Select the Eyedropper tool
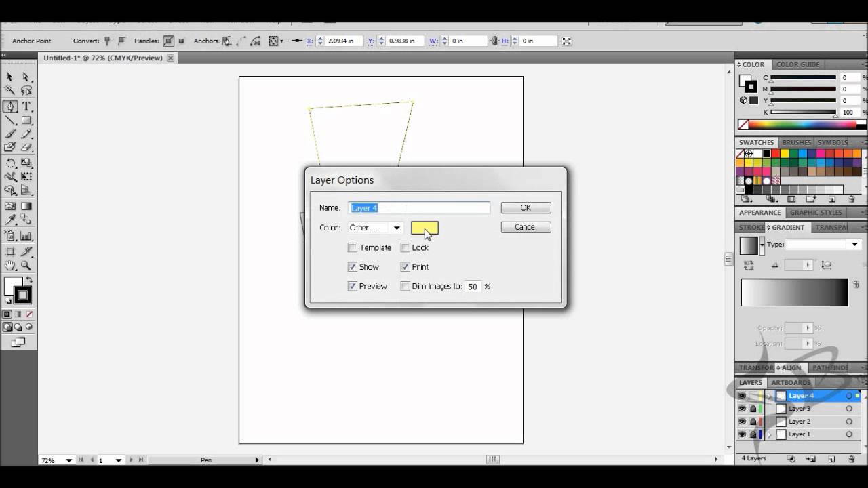This screenshot has height=488, width=868. coord(10,220)
